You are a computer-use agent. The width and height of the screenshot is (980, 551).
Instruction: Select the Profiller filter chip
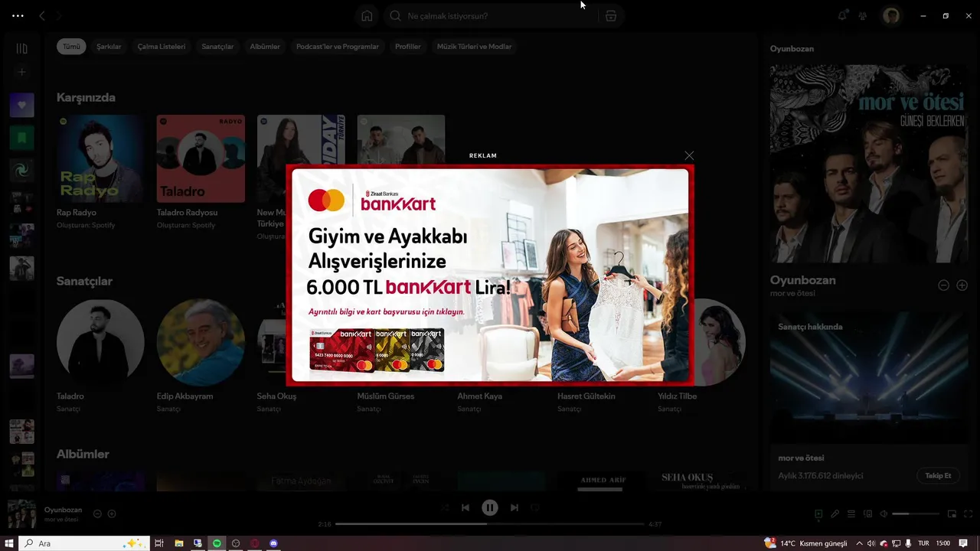(408, 47)
